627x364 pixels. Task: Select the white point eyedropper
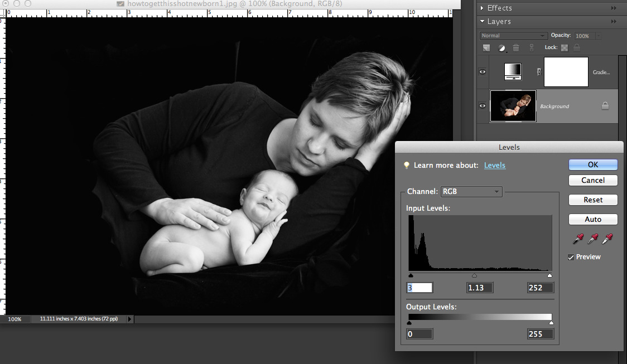pyautogui.click(x=607, y=239)
